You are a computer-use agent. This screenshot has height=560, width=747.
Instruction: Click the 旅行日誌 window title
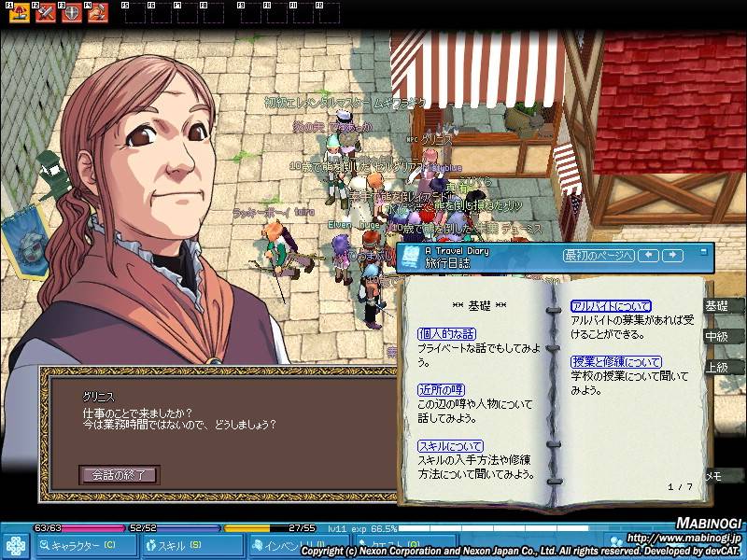pyautogui.click(x=447, y=263)
